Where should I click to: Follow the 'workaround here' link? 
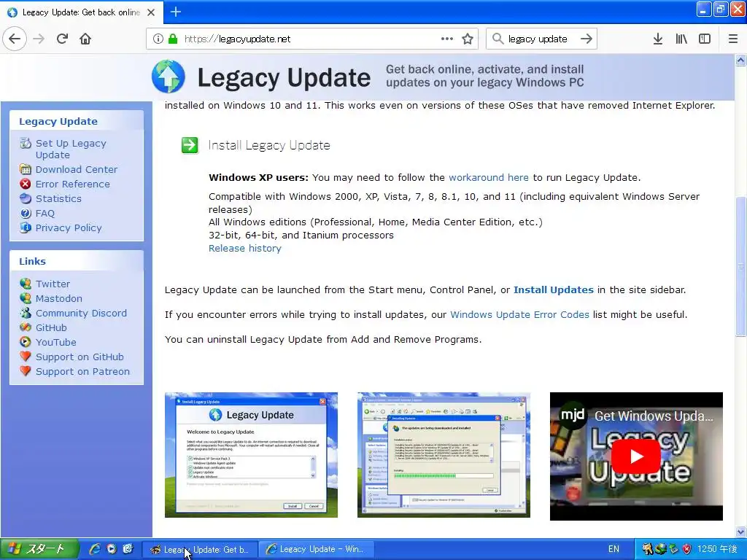pyautogui.click(x=488, y=178)
